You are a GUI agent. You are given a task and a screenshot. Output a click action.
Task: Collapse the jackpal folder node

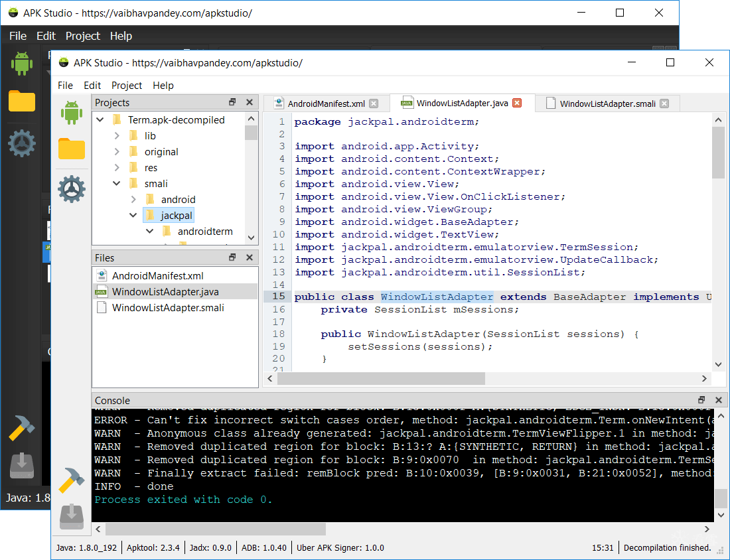[x=133, y=216]
